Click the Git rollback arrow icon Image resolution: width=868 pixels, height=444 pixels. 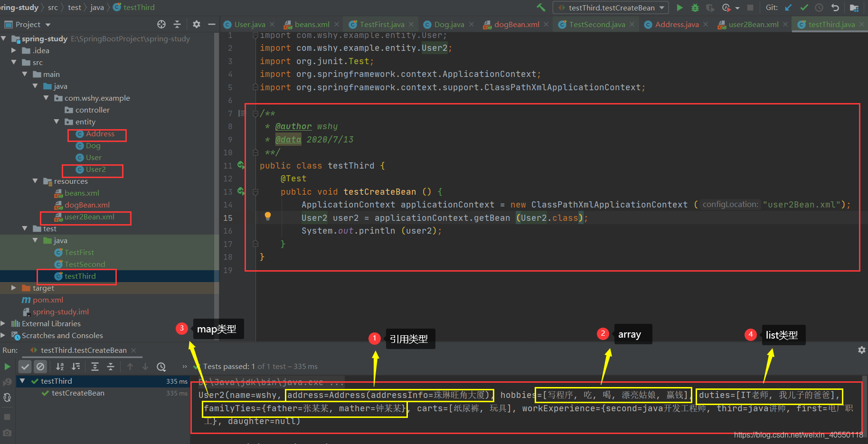835,8
